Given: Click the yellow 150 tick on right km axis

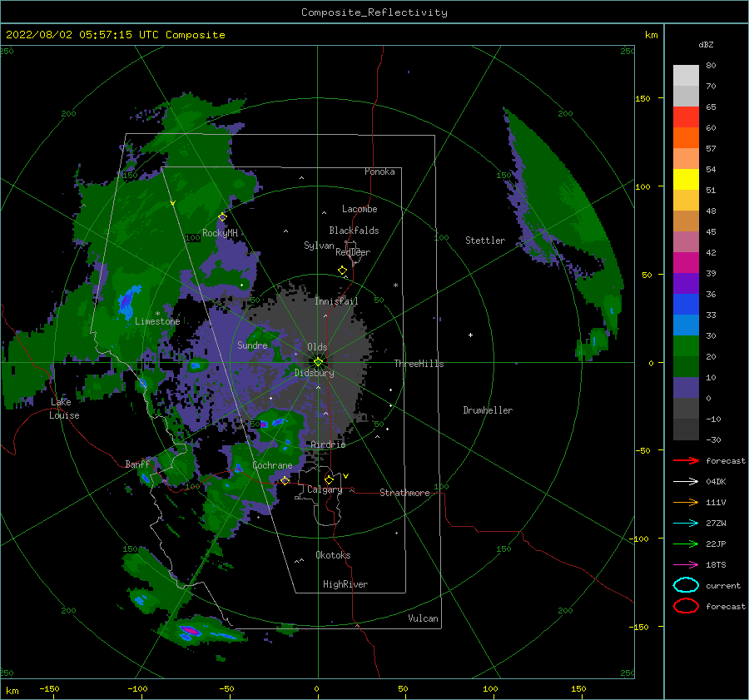Looking at the screenshot, I should coord(642,98).
